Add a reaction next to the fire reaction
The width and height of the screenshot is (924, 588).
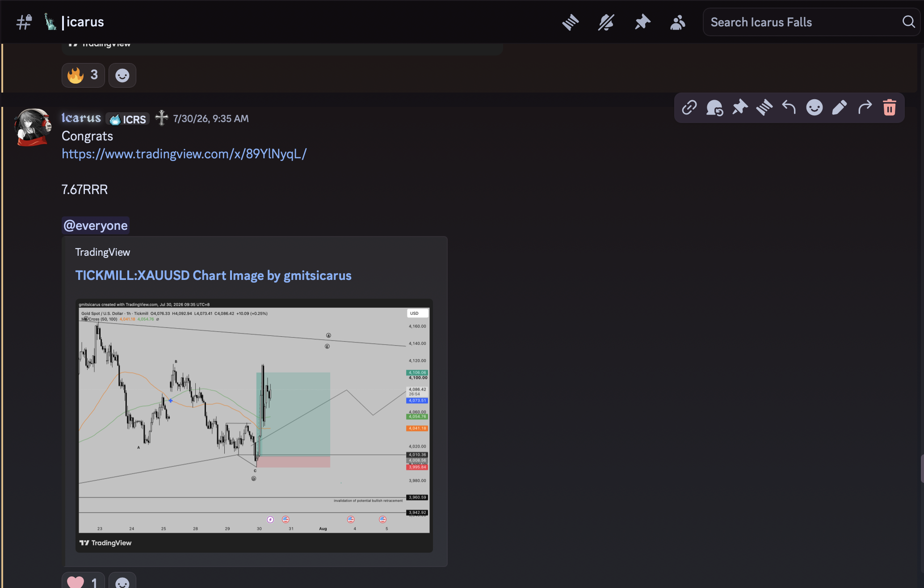122,75
